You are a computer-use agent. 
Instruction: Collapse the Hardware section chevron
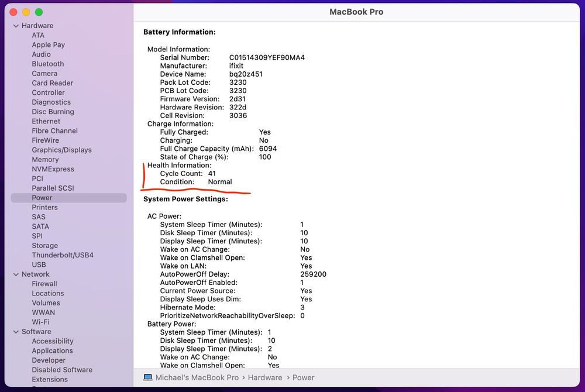tap(16, 26)
